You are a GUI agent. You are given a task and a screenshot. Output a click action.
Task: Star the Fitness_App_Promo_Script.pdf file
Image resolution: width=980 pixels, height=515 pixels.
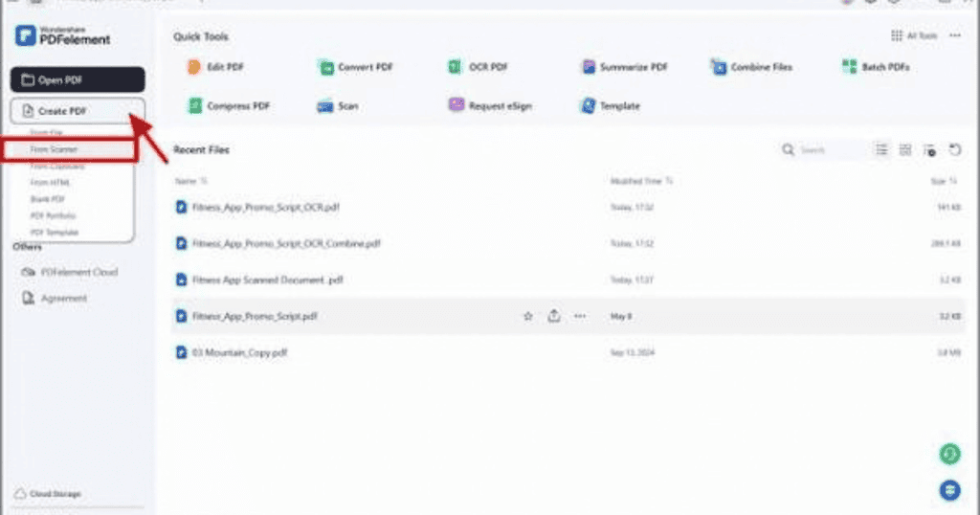pos(528,316)
